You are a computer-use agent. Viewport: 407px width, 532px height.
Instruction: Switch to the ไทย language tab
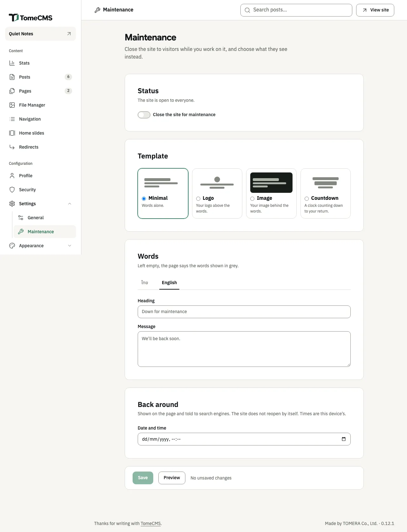[x=145, y=283]
